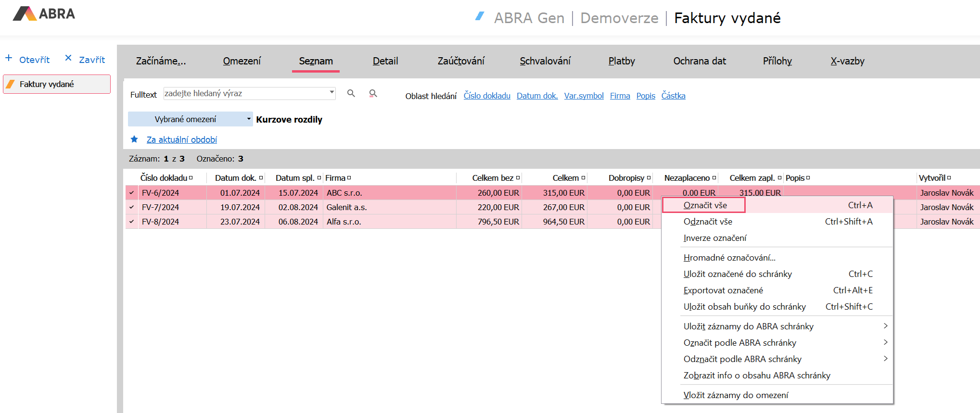
Task: Click into the Fulltext search input field
Action: coord(245,93)
